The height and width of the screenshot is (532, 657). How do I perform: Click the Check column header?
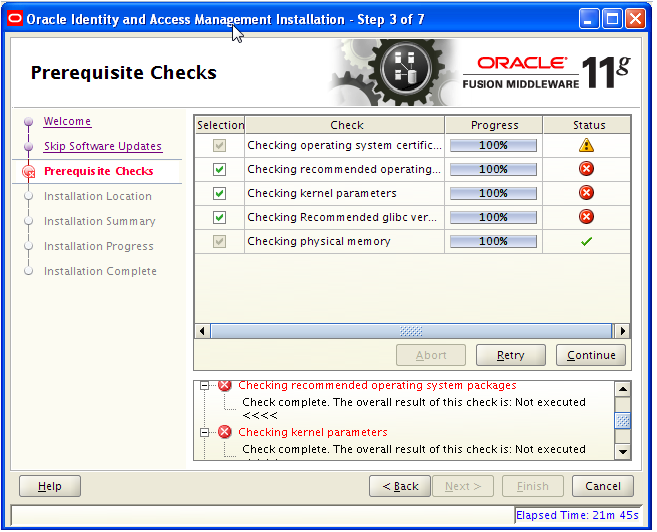point(347,125)
